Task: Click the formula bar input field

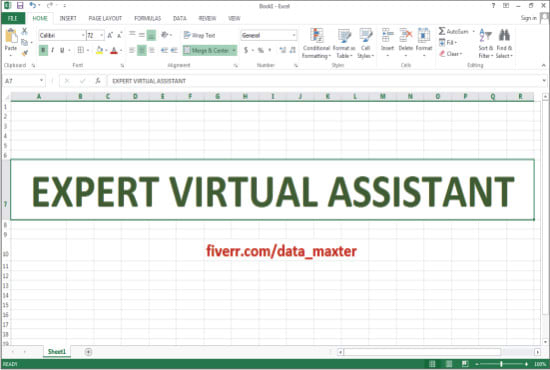Action: 324,81
